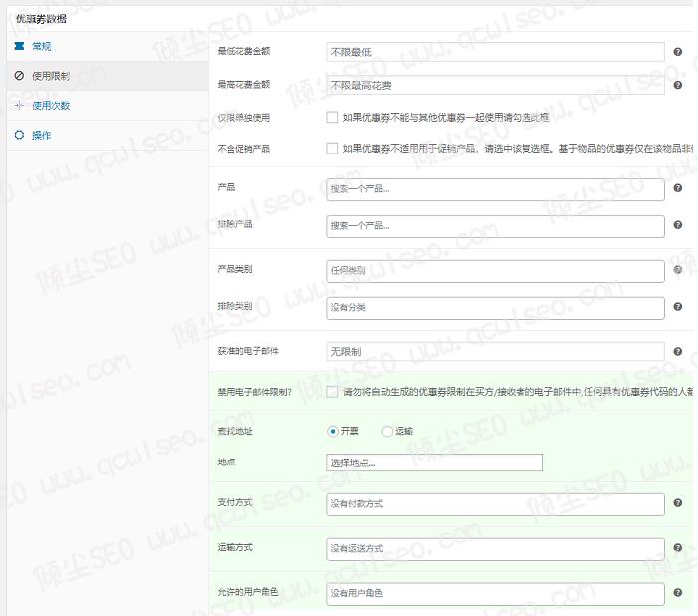The image size is (698, 616).
Task: Show help tooltip for 产品类别
Action: click(677, 270)
